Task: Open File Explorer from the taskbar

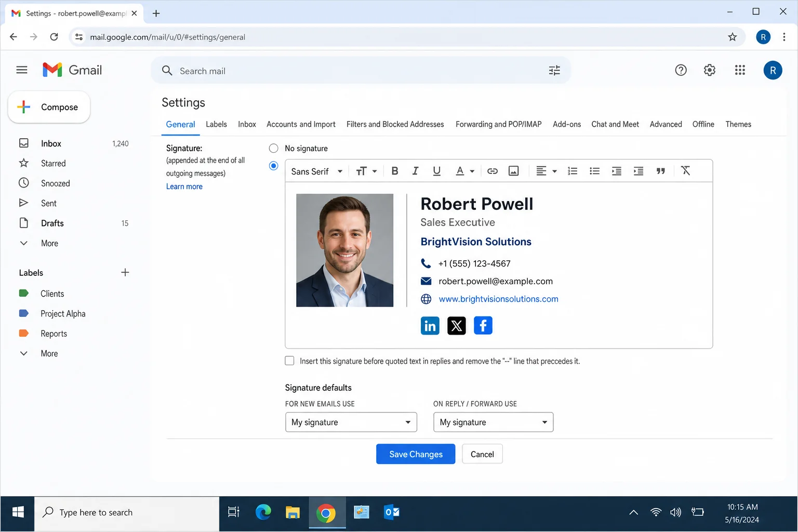Action: tap(293, 513)
